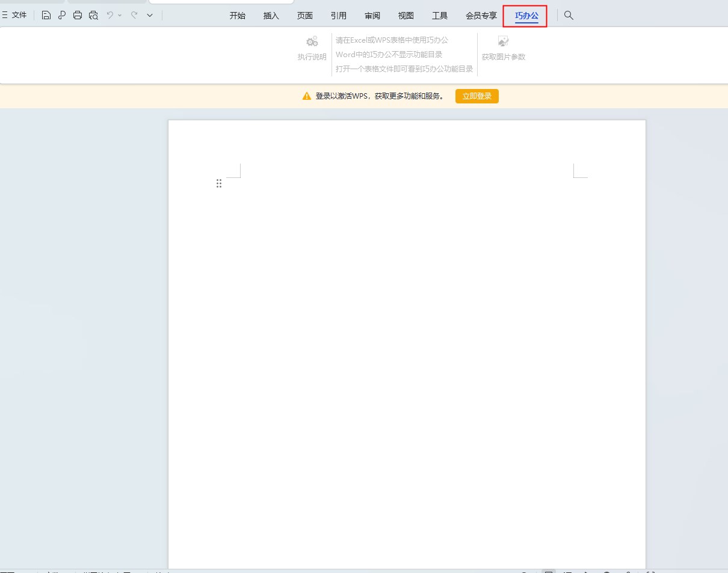The image size is (728, 573).
Task: Open the 审阅 ribbon tab
Action: coord(372,16)
